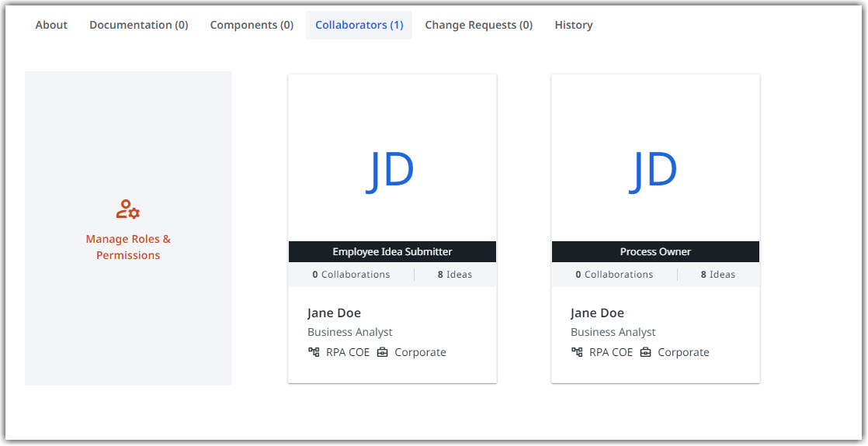Click RPA COE text on Process Owner card
Screen dimensions: 868x446
pos(610,352)
